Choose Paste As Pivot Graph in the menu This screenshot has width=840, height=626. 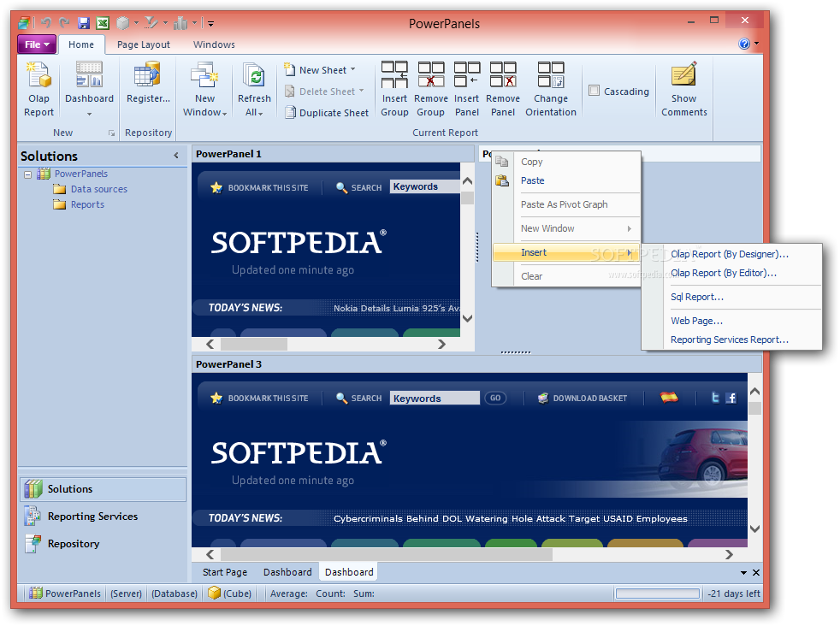click(x=566, y=204)
